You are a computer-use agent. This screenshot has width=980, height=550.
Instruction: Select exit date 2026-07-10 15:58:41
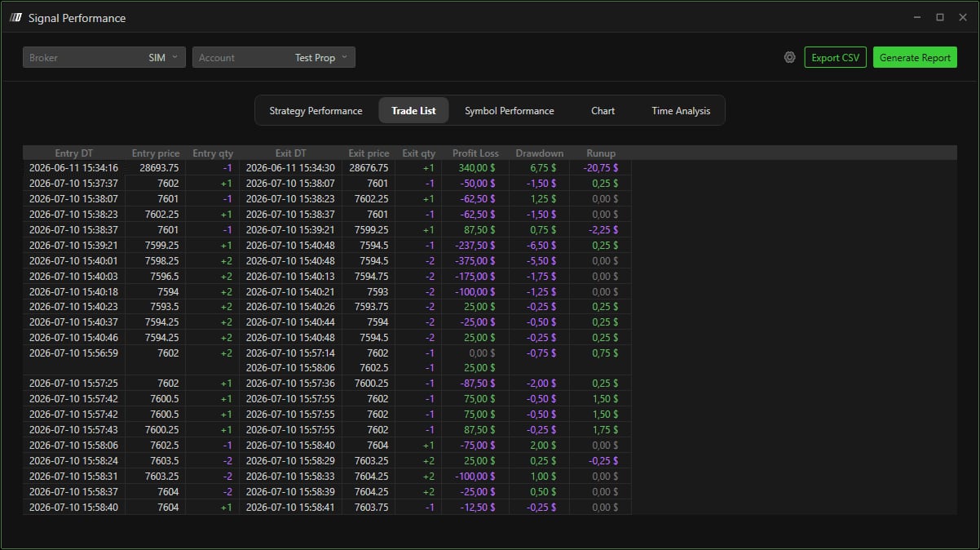coord(291,508)
